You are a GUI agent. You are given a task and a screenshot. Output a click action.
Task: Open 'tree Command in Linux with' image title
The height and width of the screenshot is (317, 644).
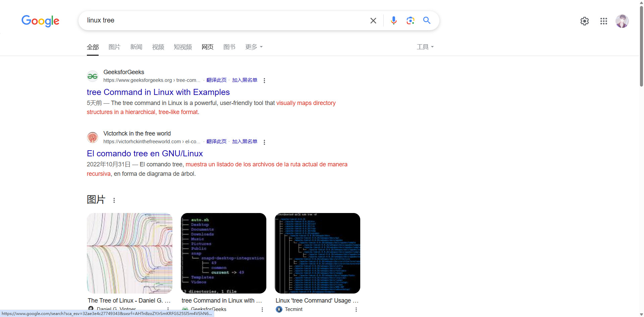point(222,301)
